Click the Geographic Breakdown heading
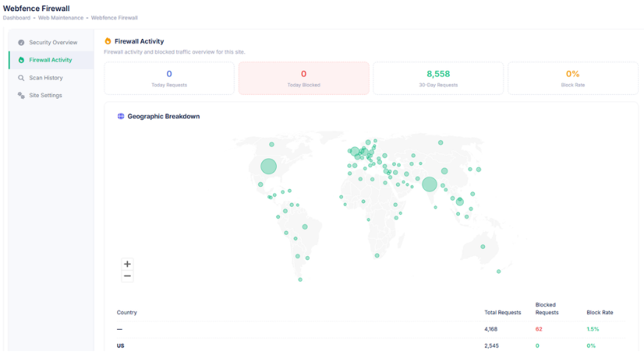Viewport: 644px width, 354px height. 163,116
